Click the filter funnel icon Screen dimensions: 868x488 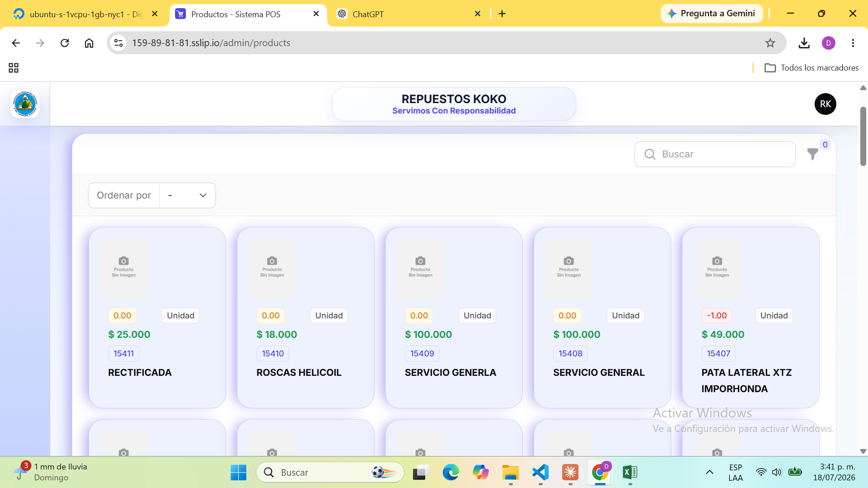pyautogui.click(x=812, y=154)
